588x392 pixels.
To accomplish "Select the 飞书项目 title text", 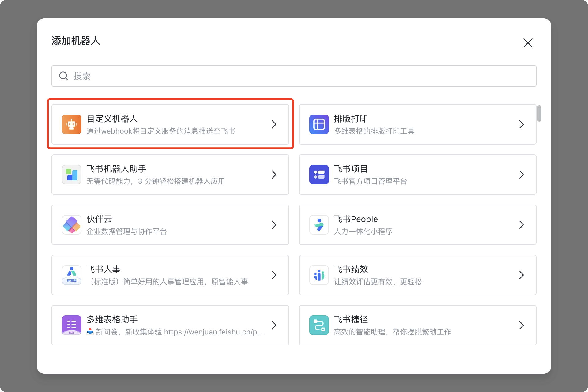I will [351, 169].
